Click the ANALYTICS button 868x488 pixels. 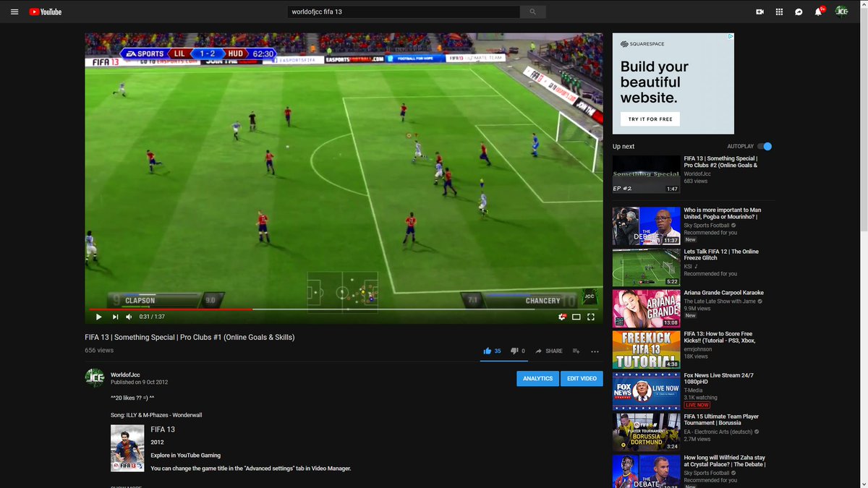coord(537,379)
